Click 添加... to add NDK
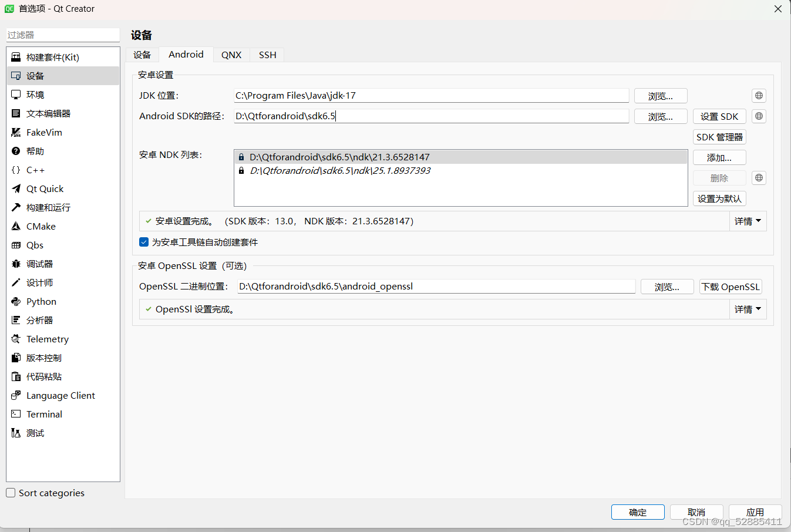The image size is (791, 532). (x=719, y=157)
